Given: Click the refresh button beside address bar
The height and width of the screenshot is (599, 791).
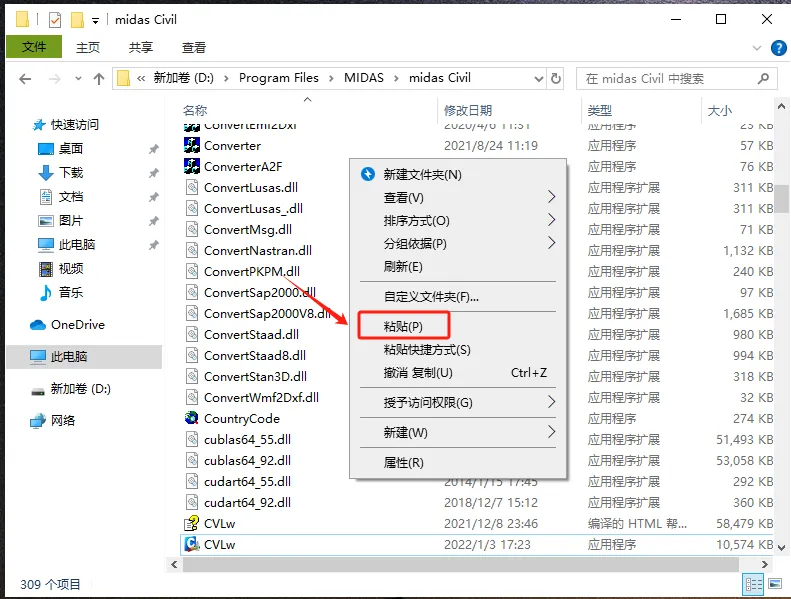Looking at the screenshot, I should click(x=555, y=78).
